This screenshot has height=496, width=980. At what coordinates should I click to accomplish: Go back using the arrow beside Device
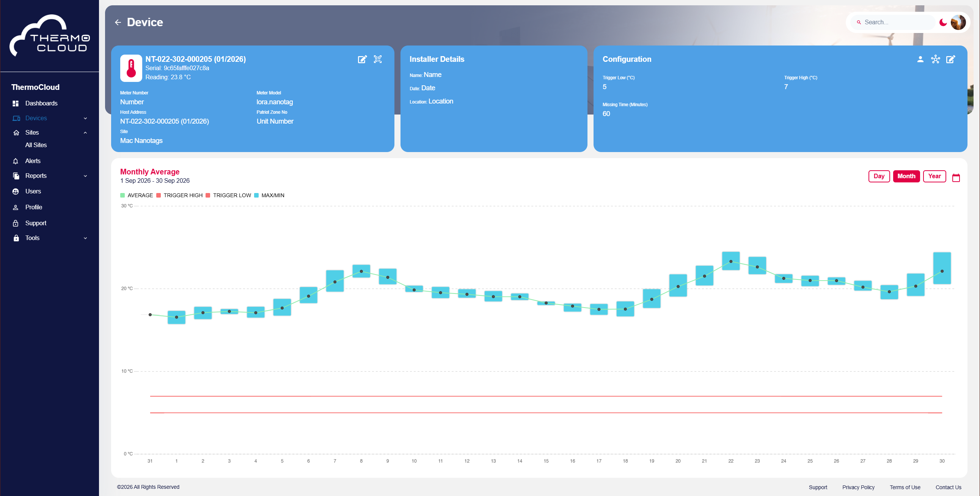pos(118,22)
